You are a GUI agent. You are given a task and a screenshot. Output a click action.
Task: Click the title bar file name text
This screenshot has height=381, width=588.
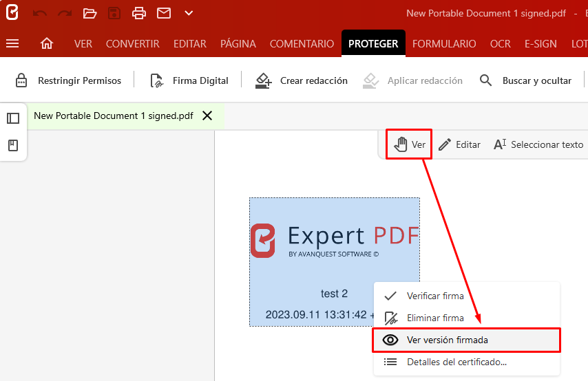click(486, 14)
